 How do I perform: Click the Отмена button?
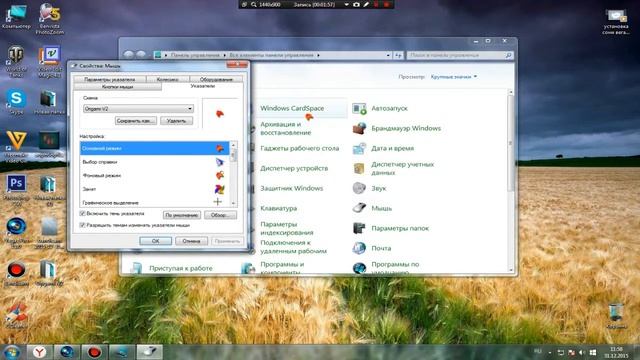[x=191, y=241]
